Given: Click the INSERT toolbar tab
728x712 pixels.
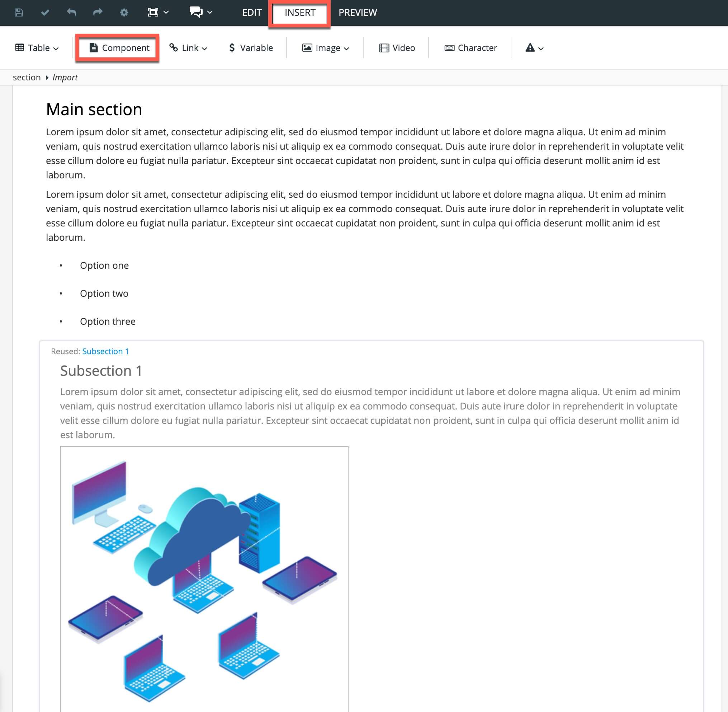Looking at the screenshot, I should (x=300, y=13).
